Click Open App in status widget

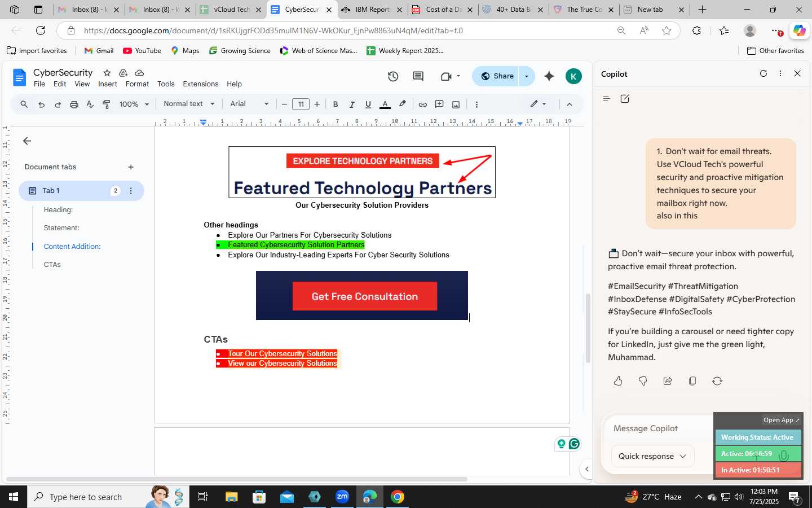[x=781, y=420]
